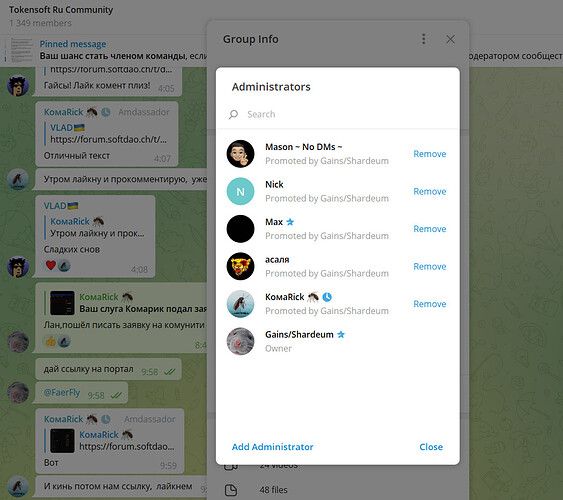The width and height of the screenshot is (563, 500).
Task: Select the Nick administrator avatar
Action: point(240,191)
